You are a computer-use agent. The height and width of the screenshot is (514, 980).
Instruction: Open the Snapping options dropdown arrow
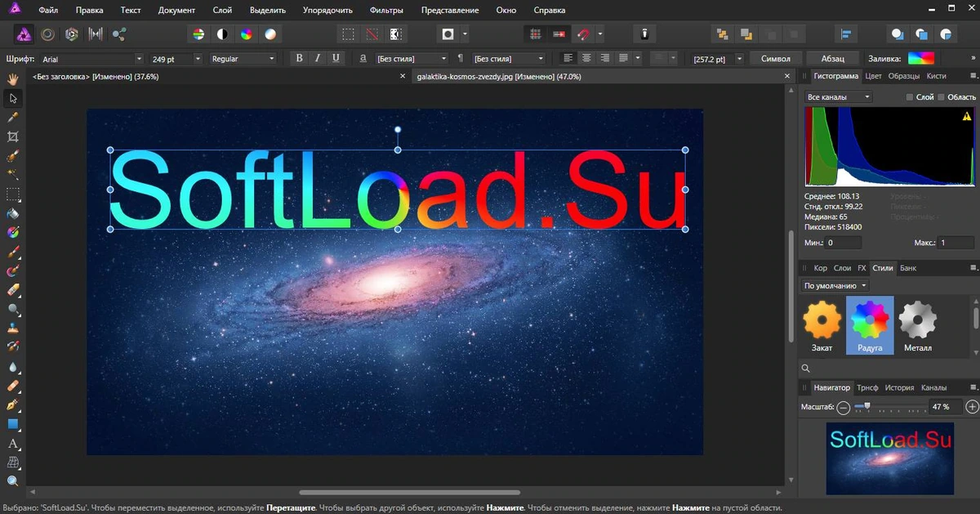coord(600,34)
